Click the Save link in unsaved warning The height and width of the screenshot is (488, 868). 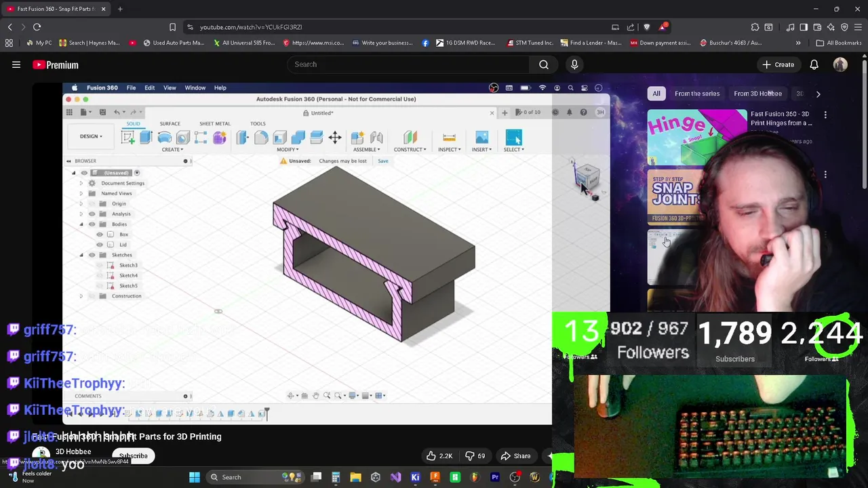pos(383,161)
